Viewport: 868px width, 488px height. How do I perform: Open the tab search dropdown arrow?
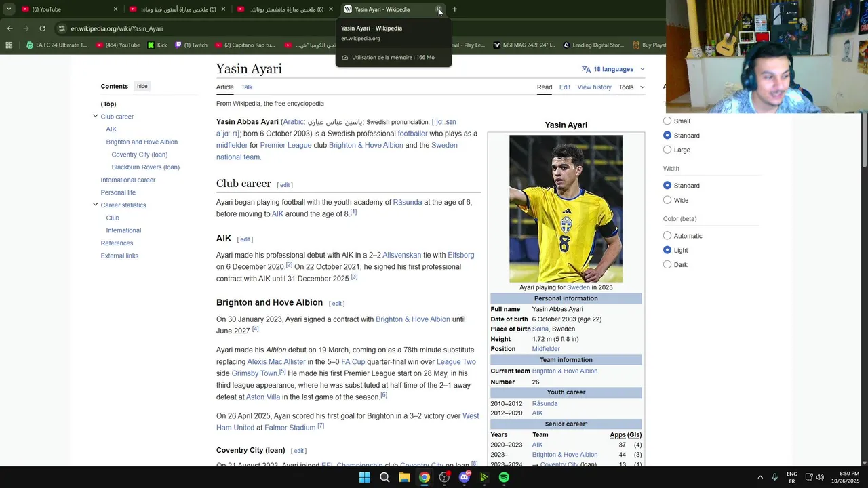click(x=9, y=9)
